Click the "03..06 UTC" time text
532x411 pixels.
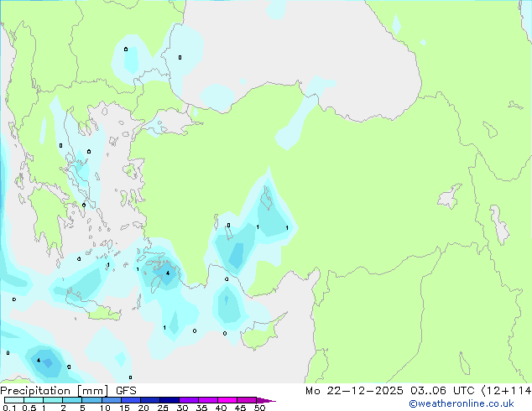[x=442, y=391]
